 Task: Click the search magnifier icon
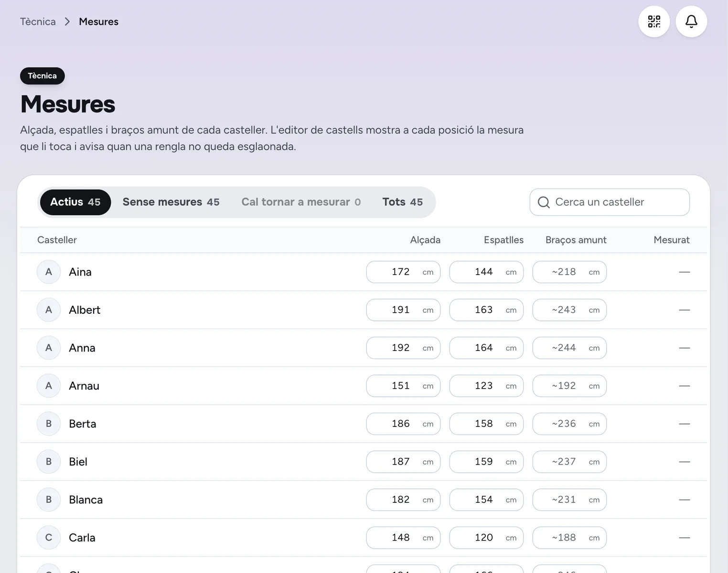[x=544, y=202]
